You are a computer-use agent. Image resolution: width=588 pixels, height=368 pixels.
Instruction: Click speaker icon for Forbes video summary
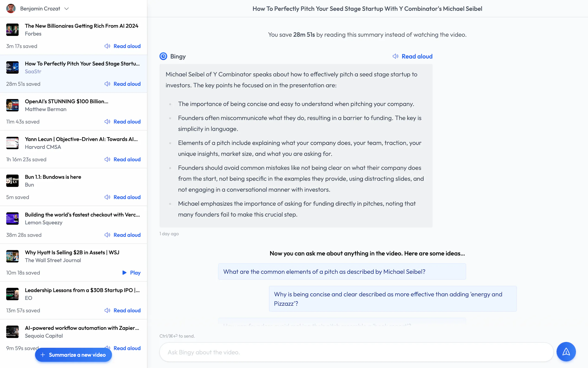pos(107,46)
